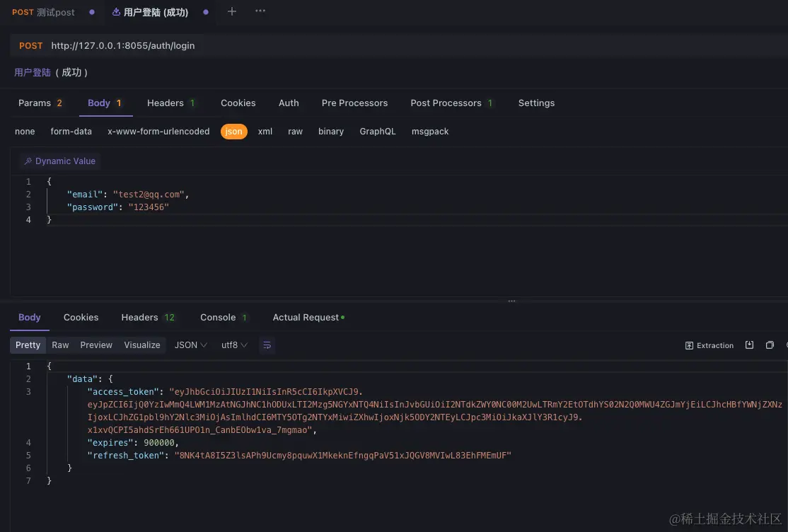This screenshot has height=532, width=788.
Task: Open the POST method dropdown
Action: tap(30, 45)
